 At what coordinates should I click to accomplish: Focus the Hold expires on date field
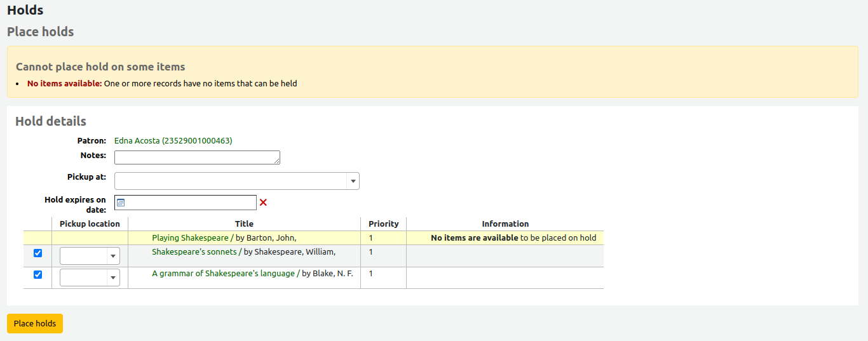point(191,203)
